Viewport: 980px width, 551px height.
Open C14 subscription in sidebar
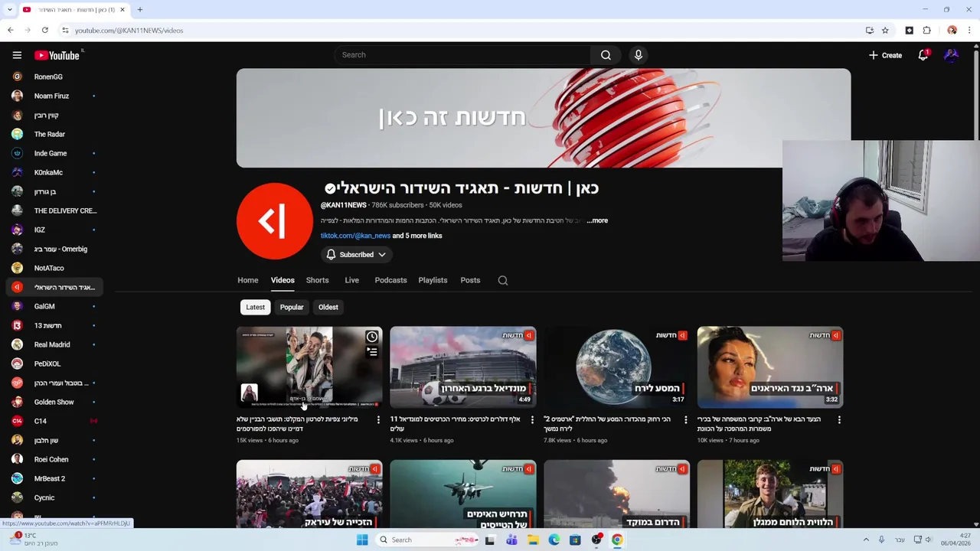54,421
